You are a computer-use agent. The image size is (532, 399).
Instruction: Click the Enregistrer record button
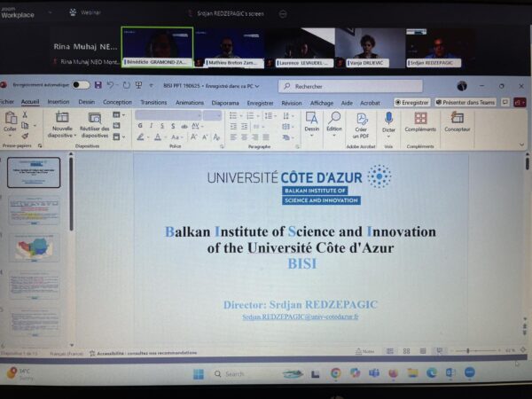click(412, 103)
